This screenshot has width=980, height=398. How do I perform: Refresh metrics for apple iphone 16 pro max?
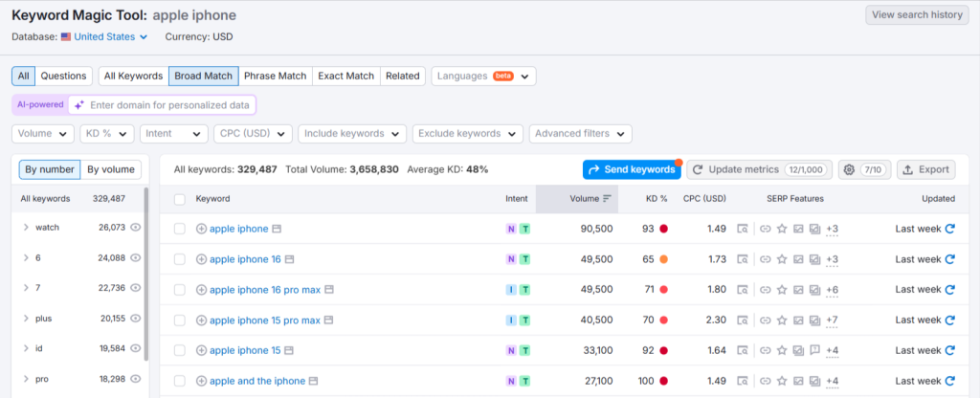click(x=950, y=289)
